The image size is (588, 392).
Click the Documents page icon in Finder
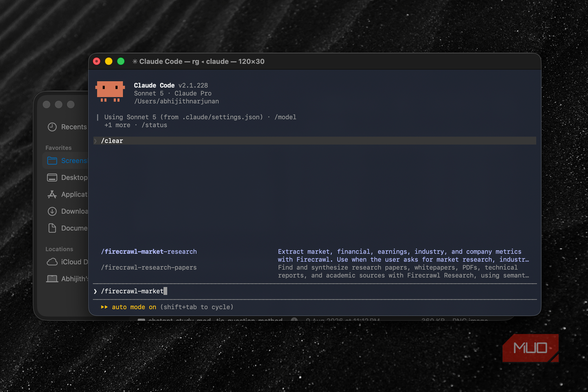pos(52,228)
